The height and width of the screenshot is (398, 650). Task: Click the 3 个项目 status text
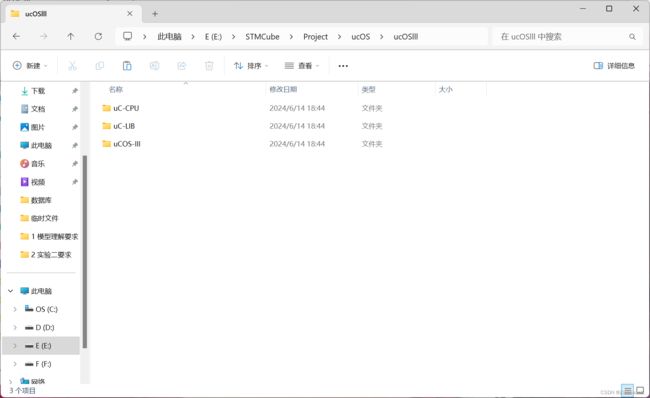[x=23, y=391]
